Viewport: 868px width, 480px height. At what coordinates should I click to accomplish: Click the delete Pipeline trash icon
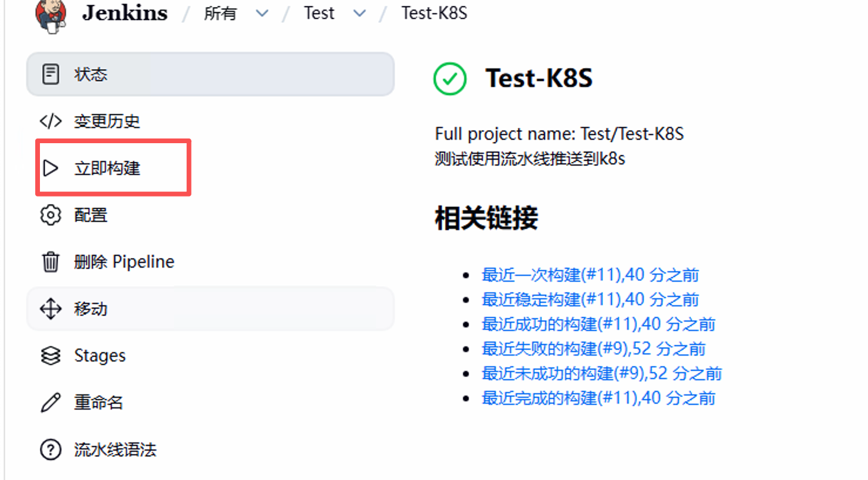click(x=51, y=262)
